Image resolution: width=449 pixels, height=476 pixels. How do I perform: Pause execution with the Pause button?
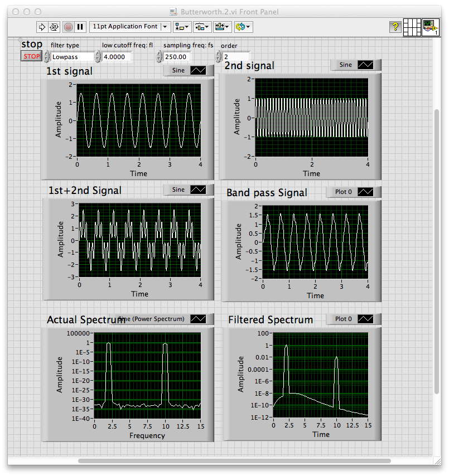pos(80,27)
